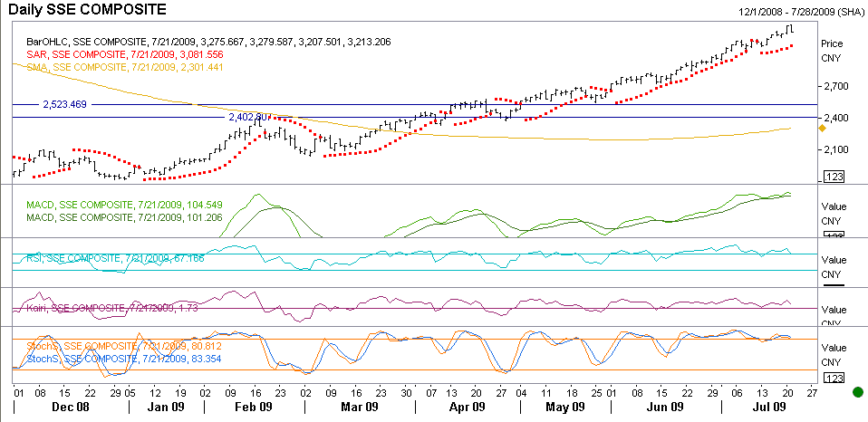
Task: Click the green status circle indicator
Action: (x=857, y=392)
